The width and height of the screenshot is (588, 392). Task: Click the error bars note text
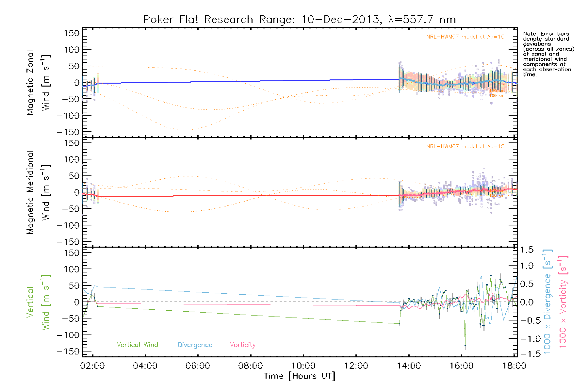click(548, 54)
